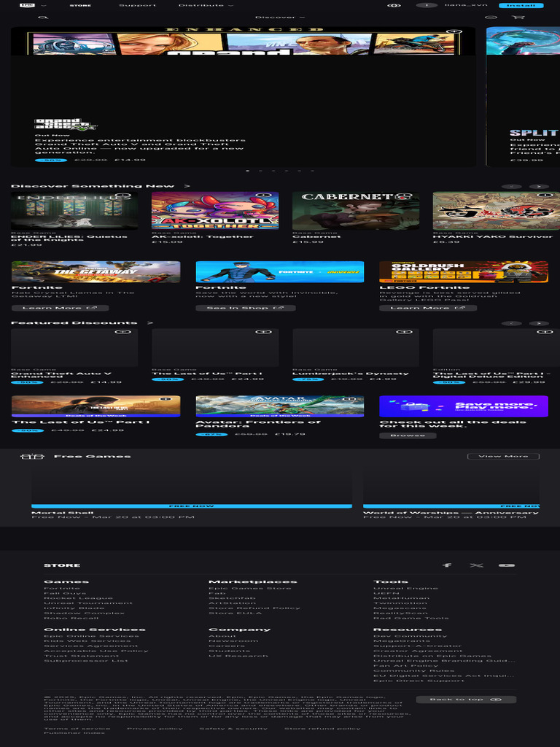Add Grand Theft Auto V Enhanced to wishlist
Screen dimensions: 560x747
pos(123,332)
